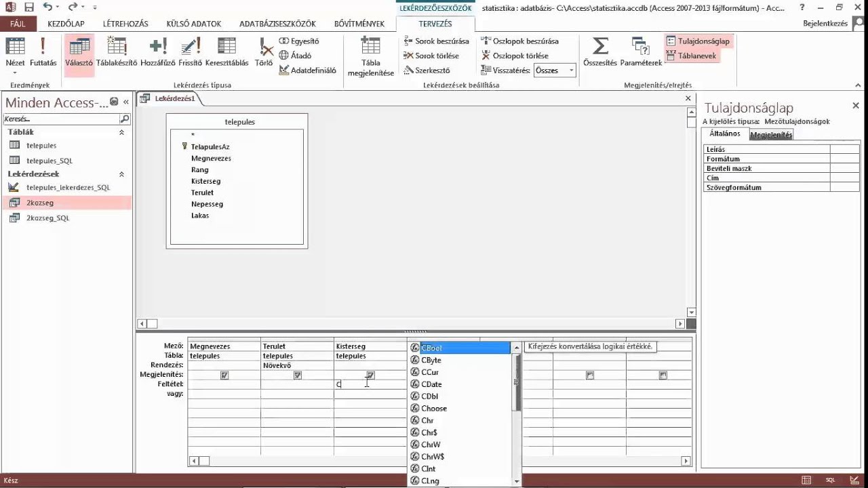Viewport: 868px width, 488px height.
Task: Switch to Megjelenítés tab in property sheet
Action: coord(771,135)
